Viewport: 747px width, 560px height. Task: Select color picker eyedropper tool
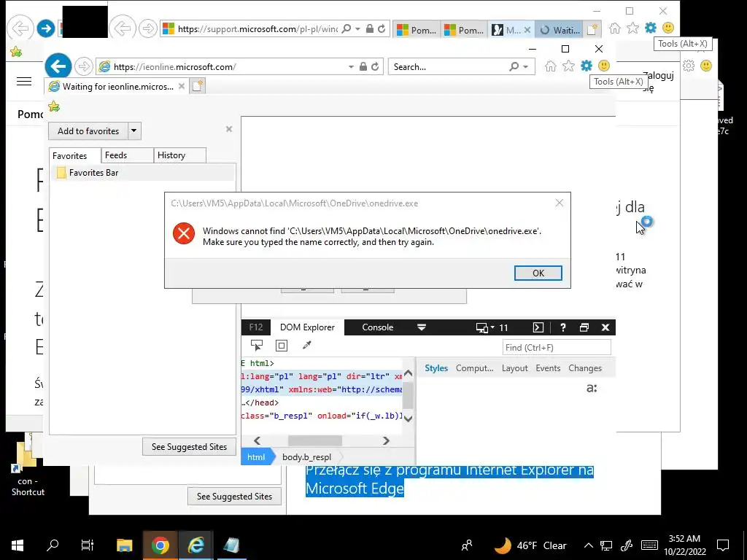pos(307,345)
